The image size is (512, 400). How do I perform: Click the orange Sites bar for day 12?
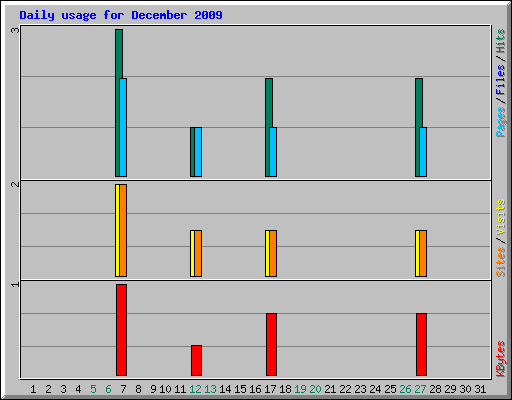(198, 253)
